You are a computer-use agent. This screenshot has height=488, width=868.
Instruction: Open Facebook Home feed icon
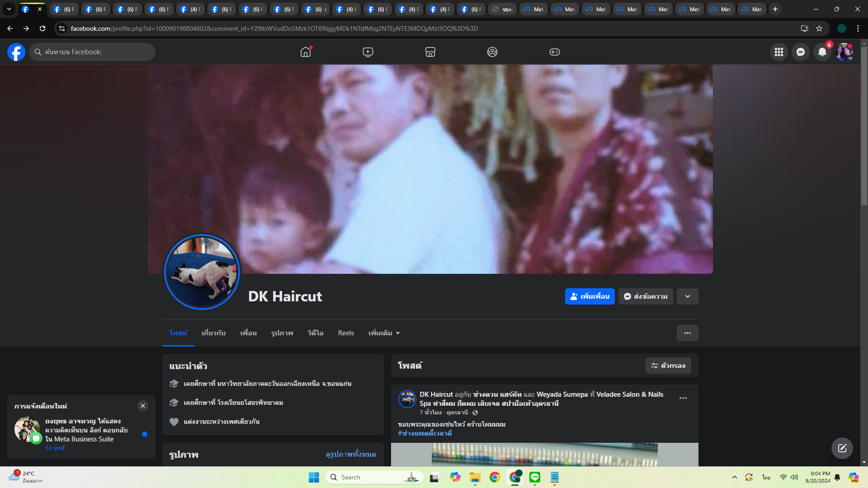click(306, 52)
